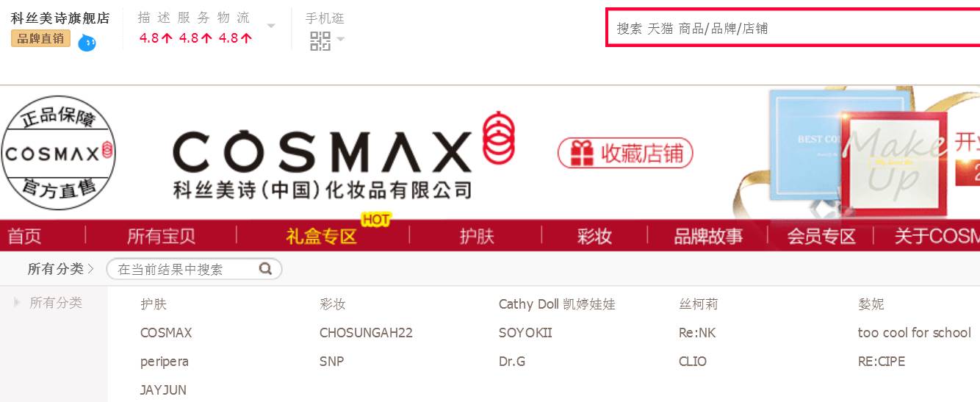This screenshot has width=980, height=402.
Task: Click the 品牌直销 badge
Action: [40, 38]
